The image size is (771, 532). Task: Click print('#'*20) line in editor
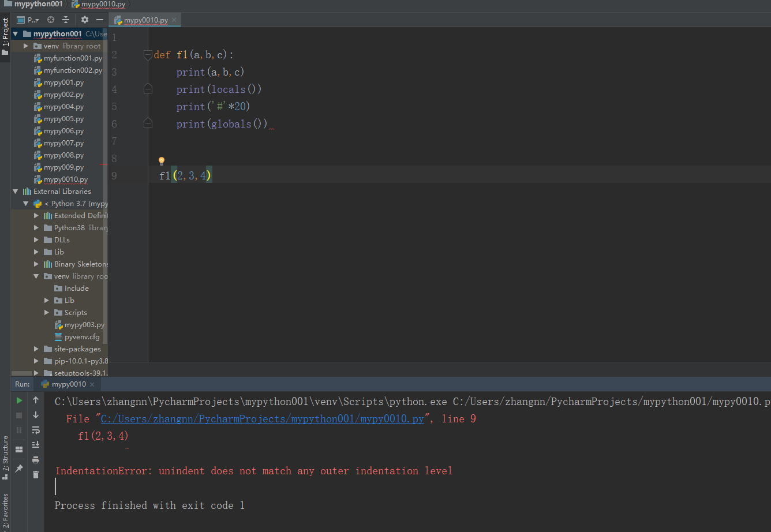213,107
